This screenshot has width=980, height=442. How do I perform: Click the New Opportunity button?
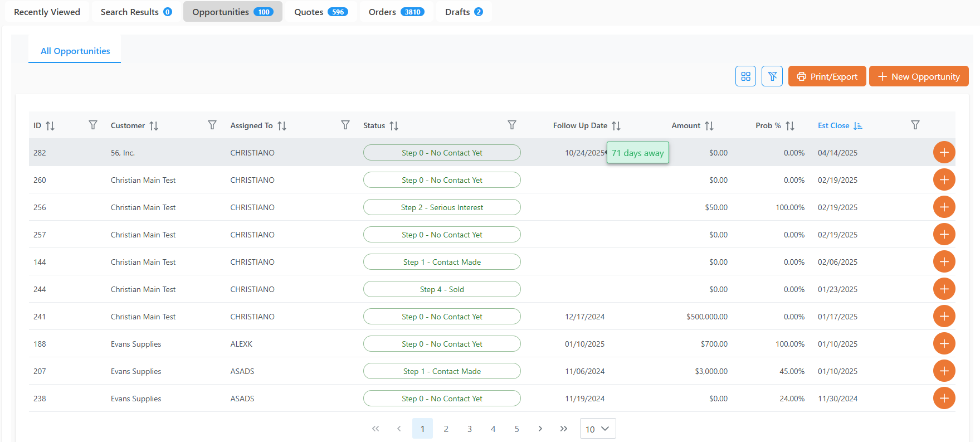click(x=919, y=76)
